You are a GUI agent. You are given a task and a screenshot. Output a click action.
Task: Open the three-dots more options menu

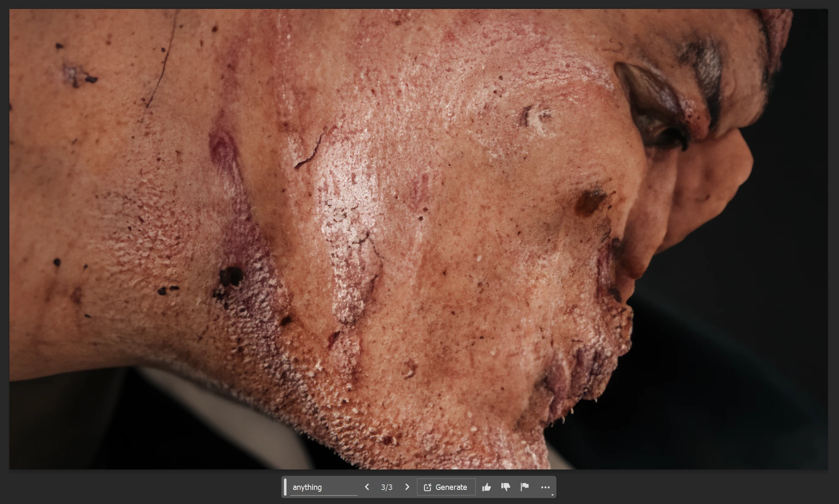pyautogui.click(x=545, y=487)
